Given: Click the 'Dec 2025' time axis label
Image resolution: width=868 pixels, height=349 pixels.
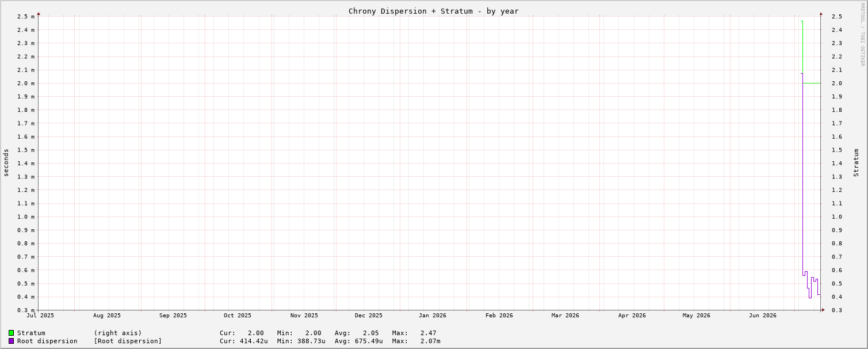Looking at the screenshot, I should [x=369, y=316].
